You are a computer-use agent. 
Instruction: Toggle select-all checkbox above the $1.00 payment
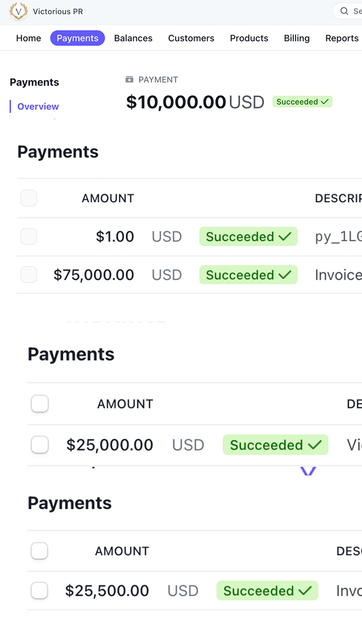click(29, 198)
